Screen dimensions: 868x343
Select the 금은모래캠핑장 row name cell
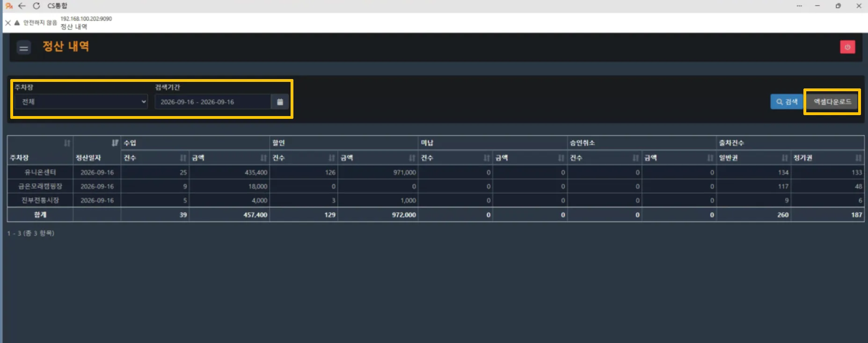coord(40,186)
